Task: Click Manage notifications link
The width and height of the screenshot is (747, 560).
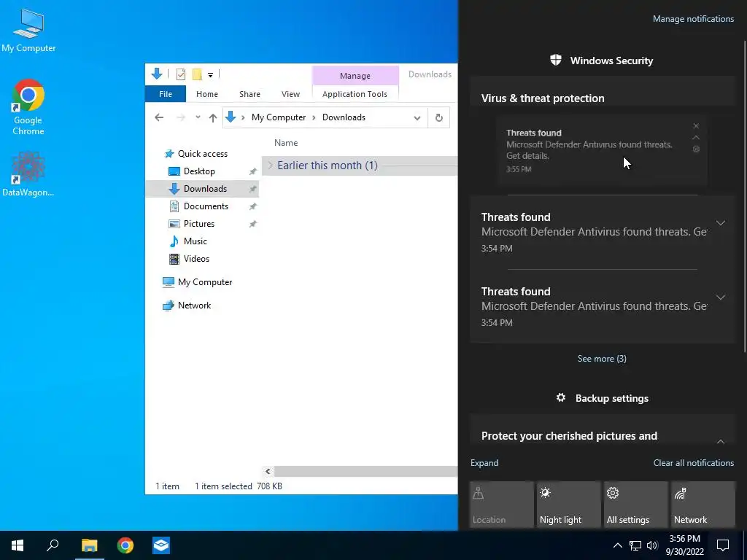Action: pyautogui.click(x=693, y=19)
